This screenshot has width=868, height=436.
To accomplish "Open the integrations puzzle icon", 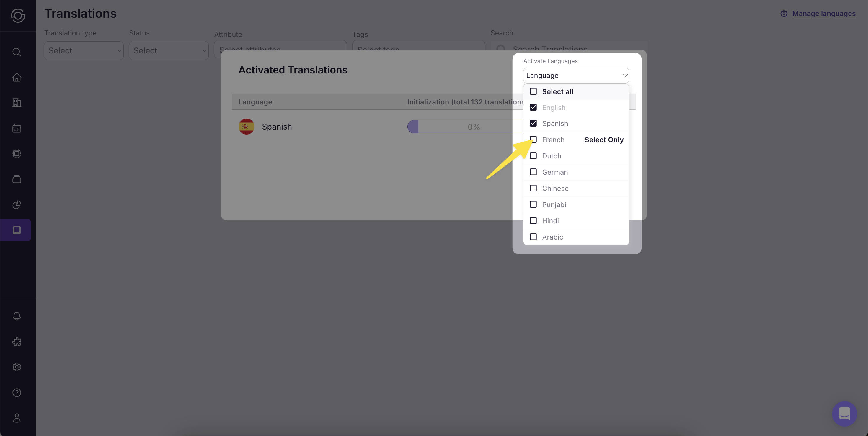I will (x=17, y=341).
